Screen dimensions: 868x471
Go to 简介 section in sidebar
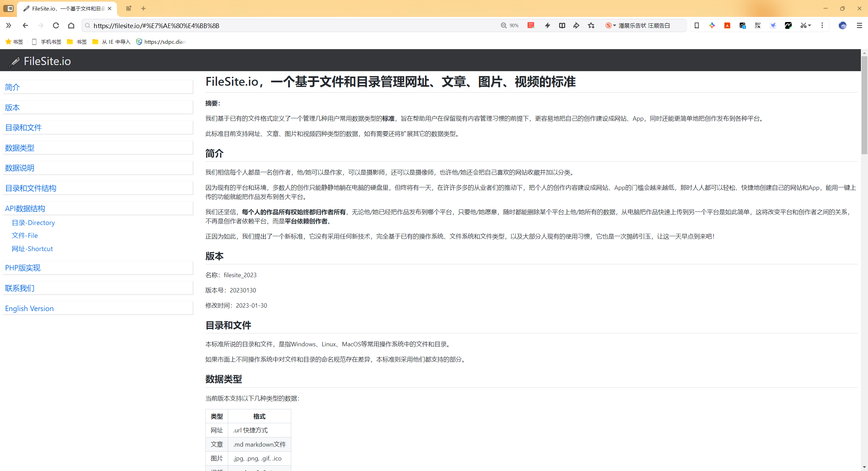(98, 87)
